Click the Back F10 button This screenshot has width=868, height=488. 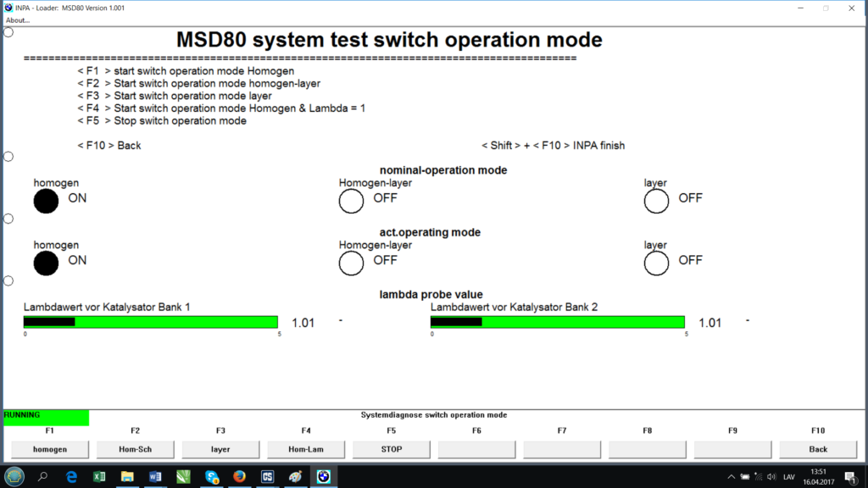(x=818, y=449)
